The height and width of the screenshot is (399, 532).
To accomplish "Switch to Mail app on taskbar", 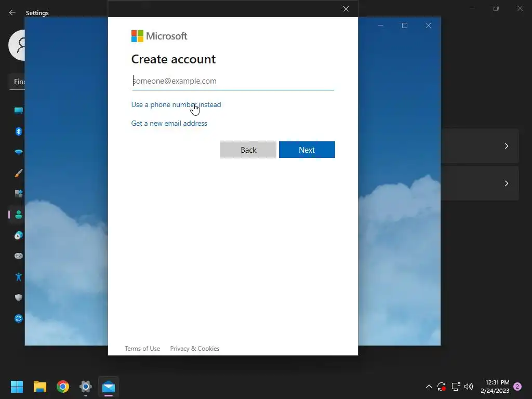I will tap(109, 387).
